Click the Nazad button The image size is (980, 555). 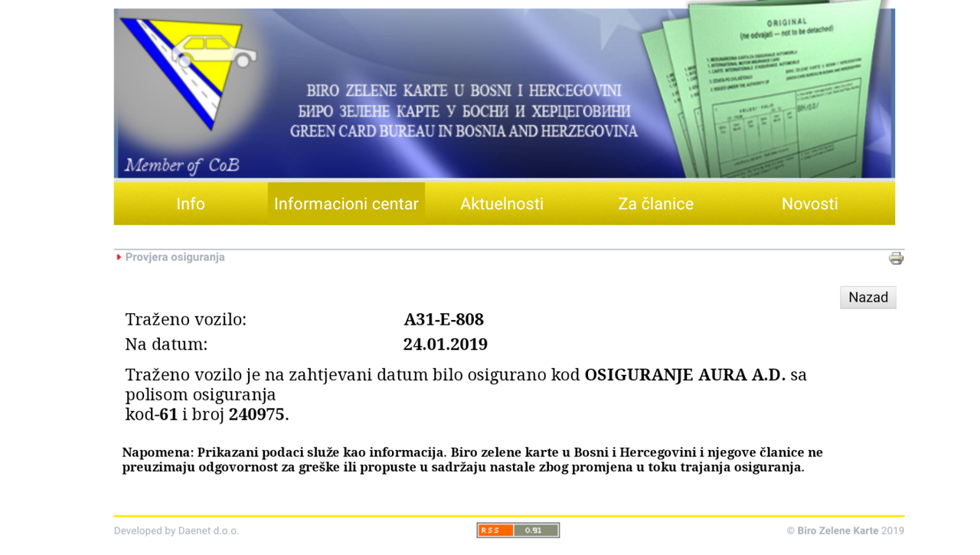(868, 297)
